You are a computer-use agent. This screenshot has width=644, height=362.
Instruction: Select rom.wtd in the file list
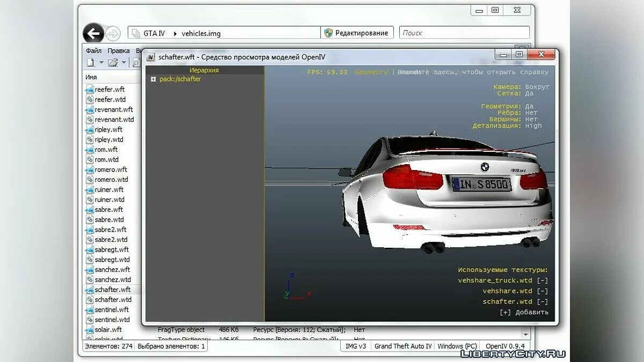106,159
